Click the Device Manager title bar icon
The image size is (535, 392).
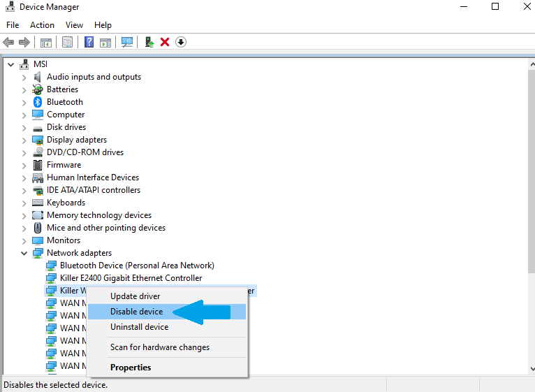10,6
